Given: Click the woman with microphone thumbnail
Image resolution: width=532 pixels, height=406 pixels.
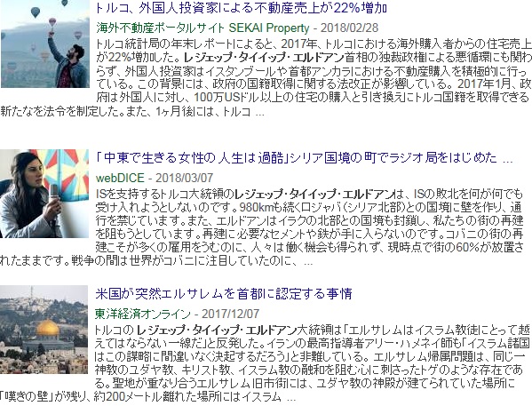Looking at the screenshot, I should pos(44,194).
